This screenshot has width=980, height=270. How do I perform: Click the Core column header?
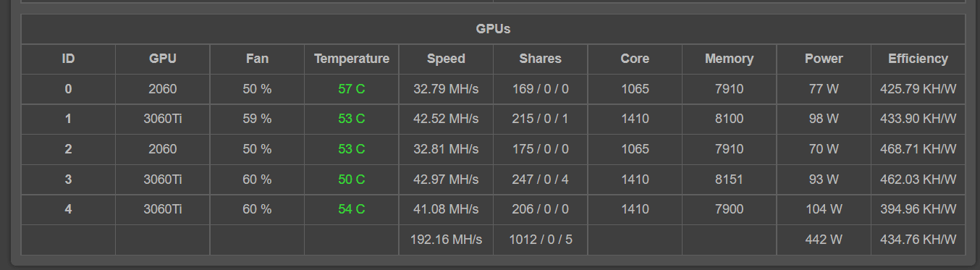[x=635, y=59]
